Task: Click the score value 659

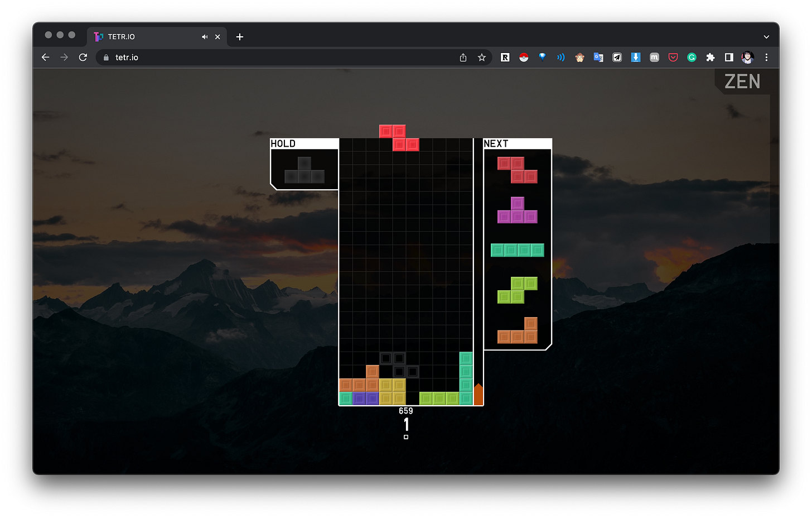Action: (406, 411)
